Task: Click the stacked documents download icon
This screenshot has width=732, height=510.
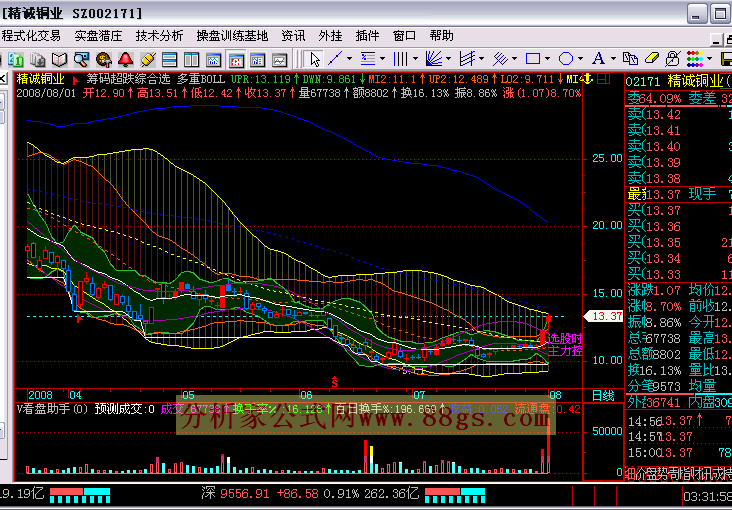Action: [37, 59]
